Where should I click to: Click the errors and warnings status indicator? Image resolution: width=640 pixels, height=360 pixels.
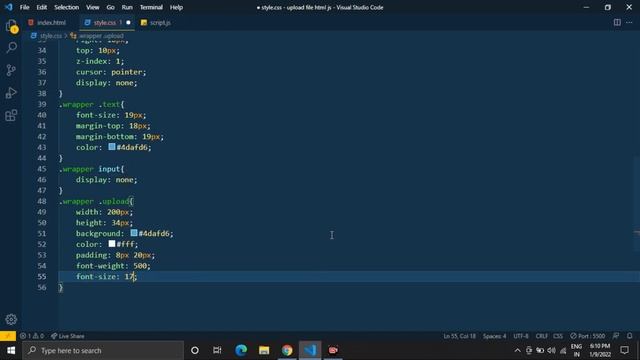pyautogui.click(x=32, y=336)
